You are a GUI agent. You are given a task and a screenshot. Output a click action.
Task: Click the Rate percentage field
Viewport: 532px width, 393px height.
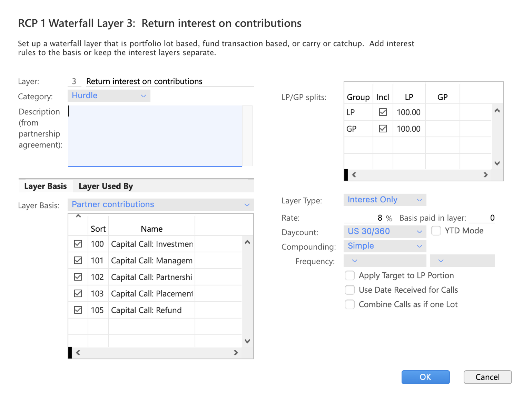pos(364,218)
